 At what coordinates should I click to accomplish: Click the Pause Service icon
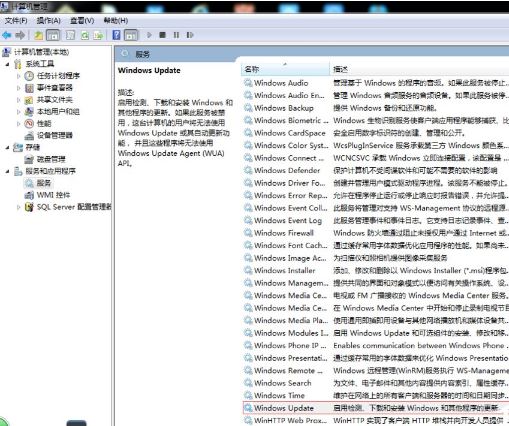pyautogui.click(x=176, y=35)
